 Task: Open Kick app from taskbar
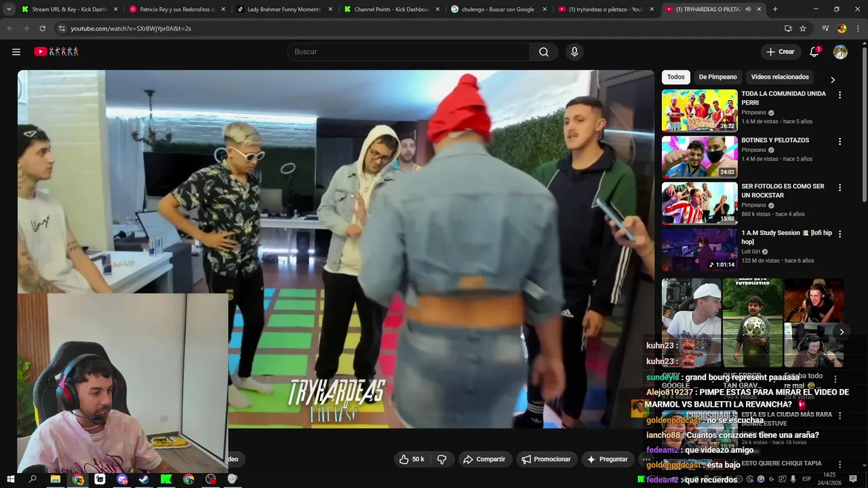(x=166, y=479)
